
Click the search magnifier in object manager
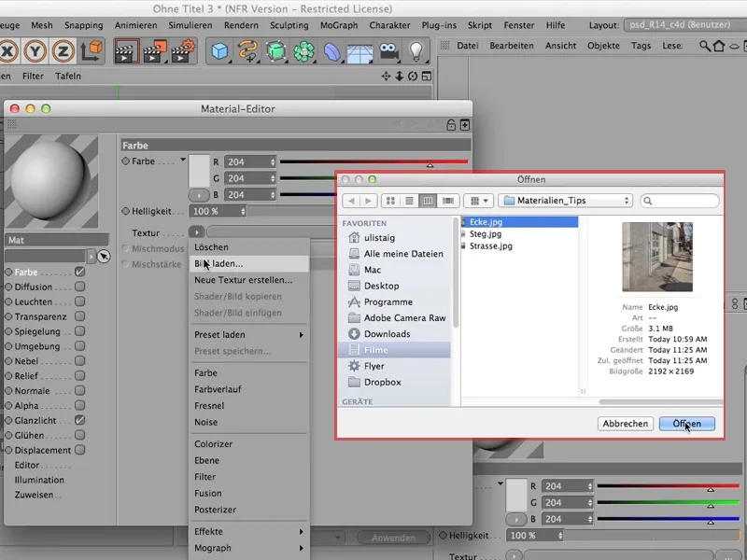click(705, 46)
